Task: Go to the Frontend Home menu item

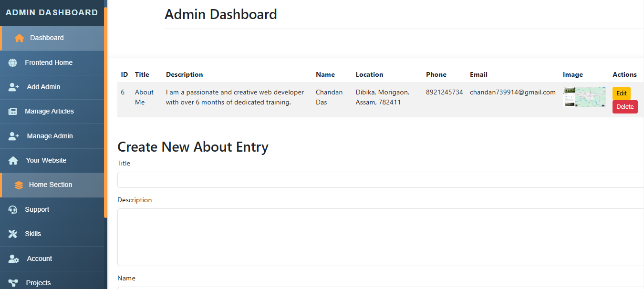Action: tap(49, 62)
